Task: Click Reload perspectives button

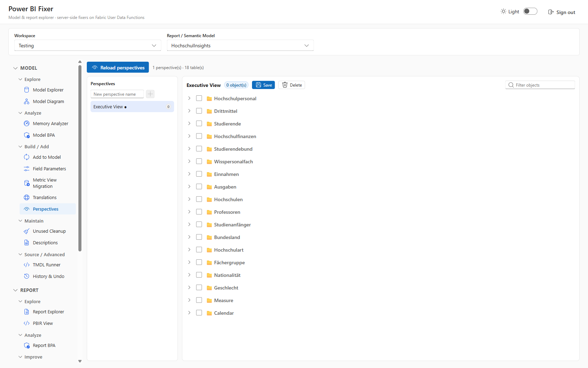Action: click(118, 67)
